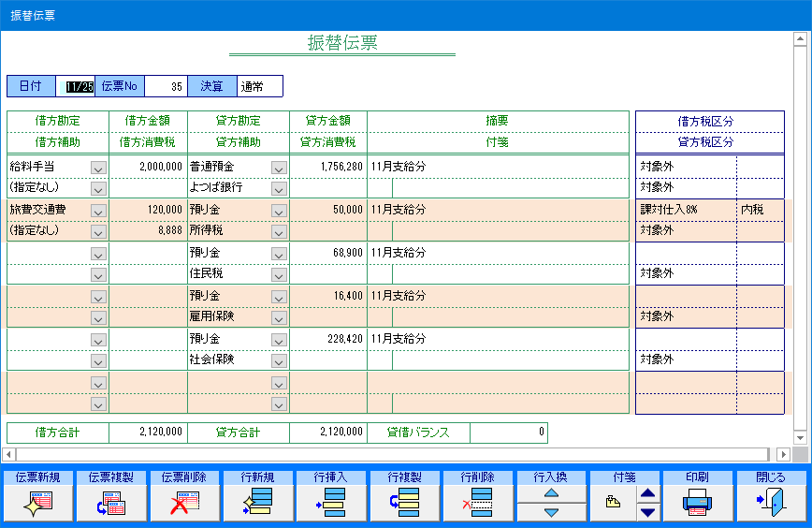Click the 閉じる button label
The height and width of the screenshot is (528, 812).
[x=771, y=477]
